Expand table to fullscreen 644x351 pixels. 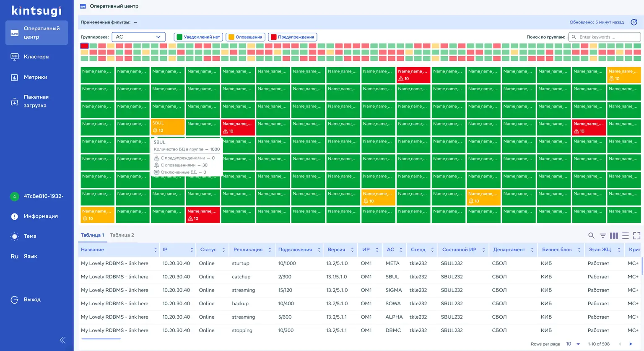click(x=636, y=236)
